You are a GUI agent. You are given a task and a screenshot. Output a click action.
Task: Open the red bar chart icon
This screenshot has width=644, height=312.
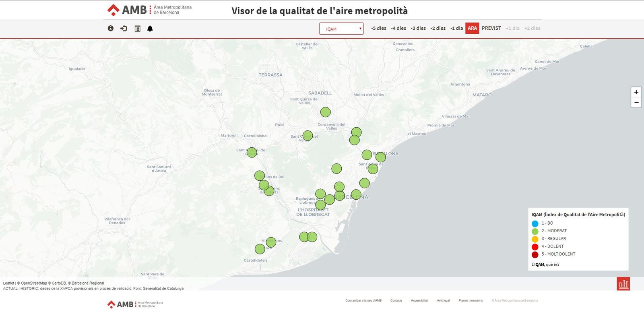[x=623, y=284]
